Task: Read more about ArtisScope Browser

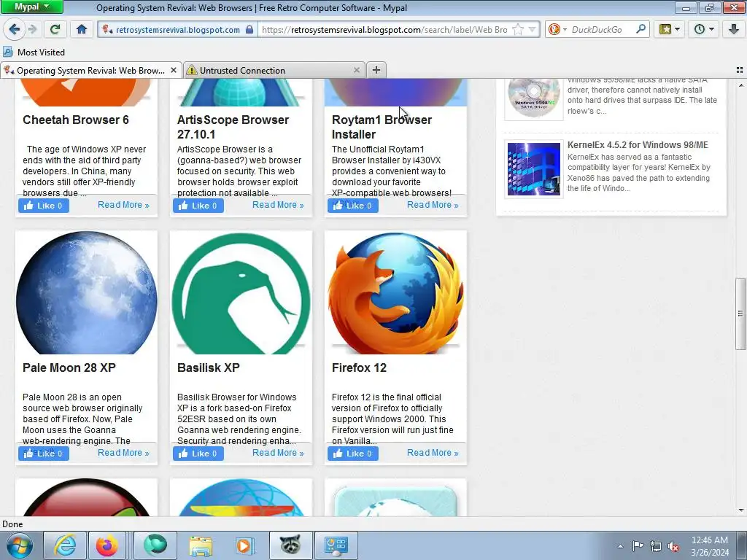Action: point(278,205)
